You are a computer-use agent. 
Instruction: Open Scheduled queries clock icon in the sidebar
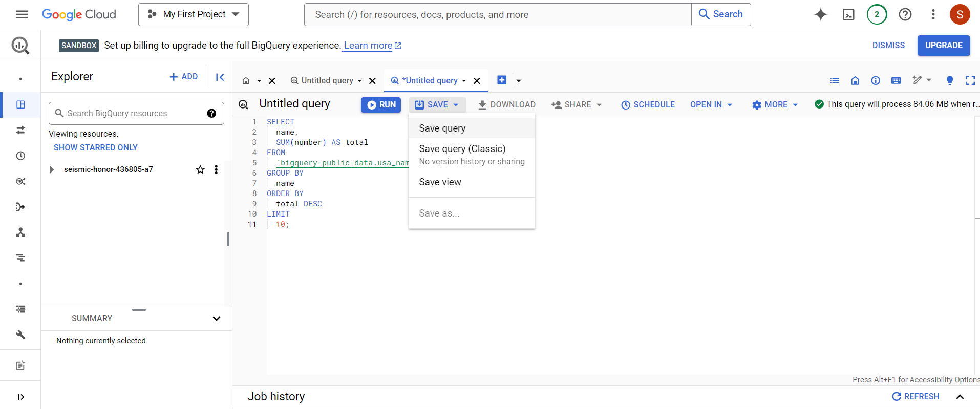20,156
